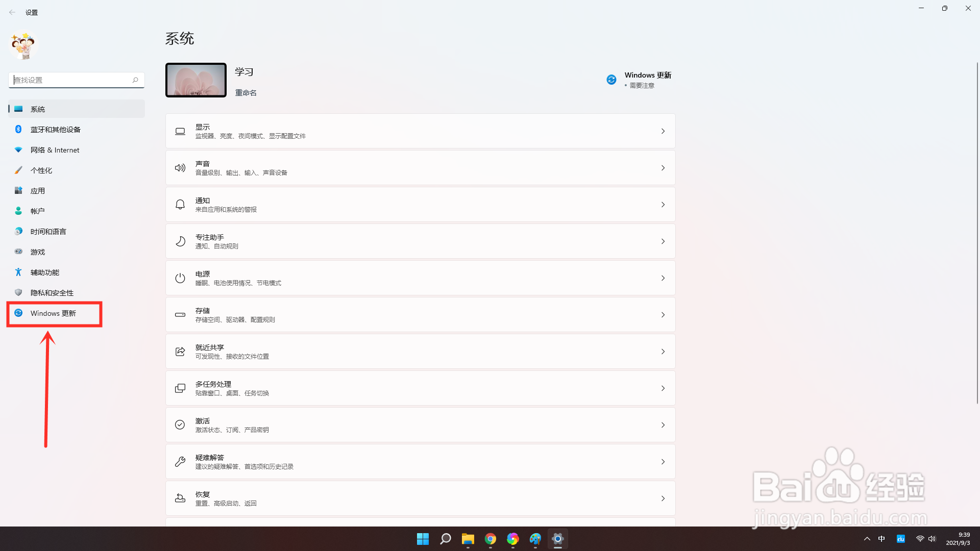Select the Personalization paintbrush icon
Screen dimensions: 980x551
18,170
